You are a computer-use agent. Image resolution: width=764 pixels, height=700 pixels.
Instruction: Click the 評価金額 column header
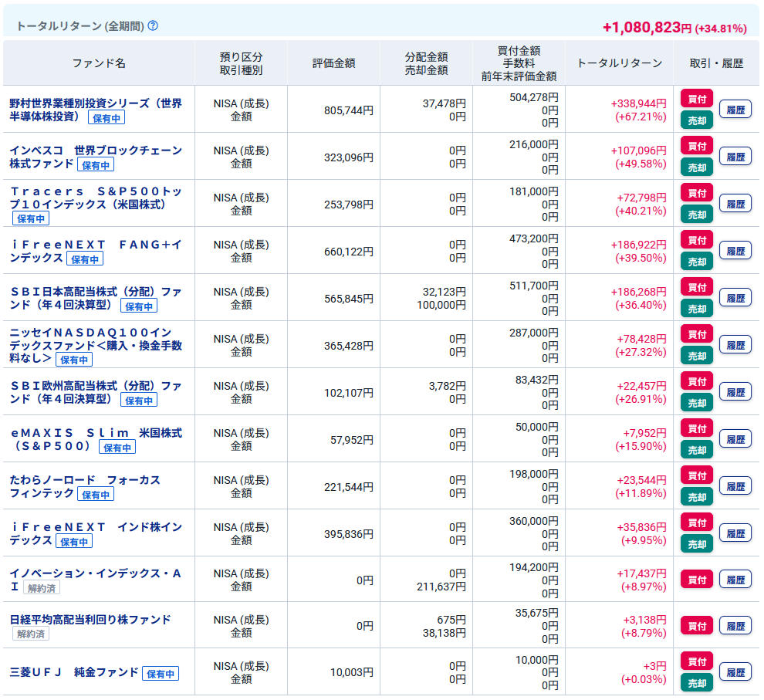(333, 63)
